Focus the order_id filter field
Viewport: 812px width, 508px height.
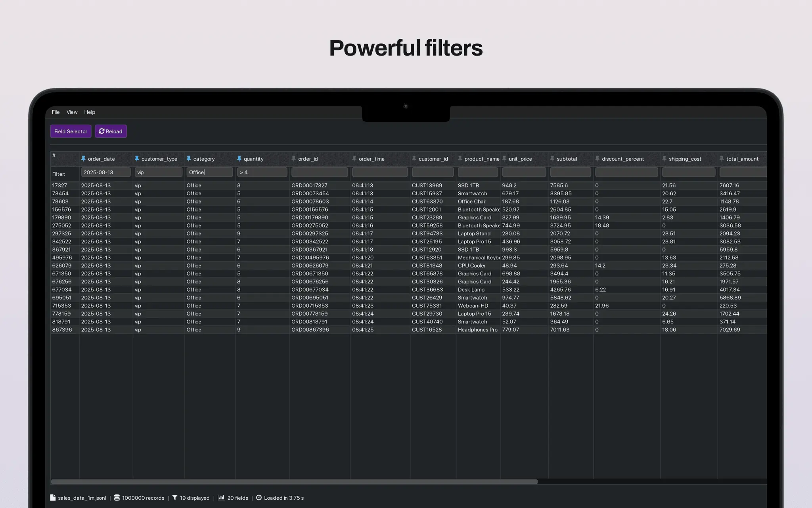coord(320,172)
